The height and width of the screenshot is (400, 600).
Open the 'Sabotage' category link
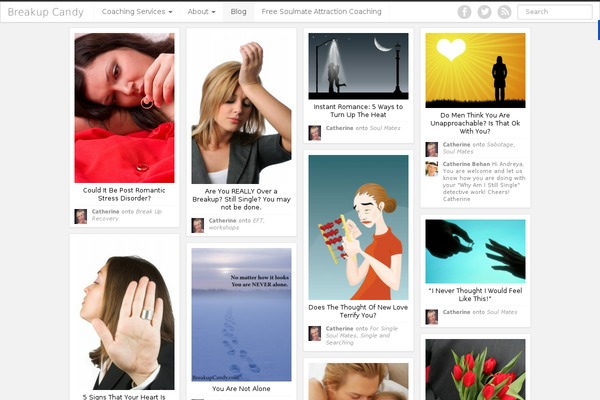(500, 144)
